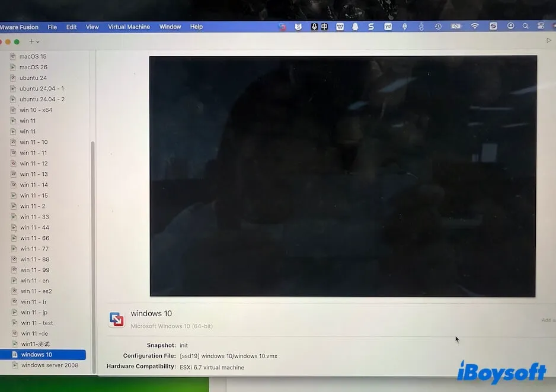The height and width of the screenshot is (392, 556).
Task: Click the VM icon next to win 10 - x64
Action: click(13, 110)
